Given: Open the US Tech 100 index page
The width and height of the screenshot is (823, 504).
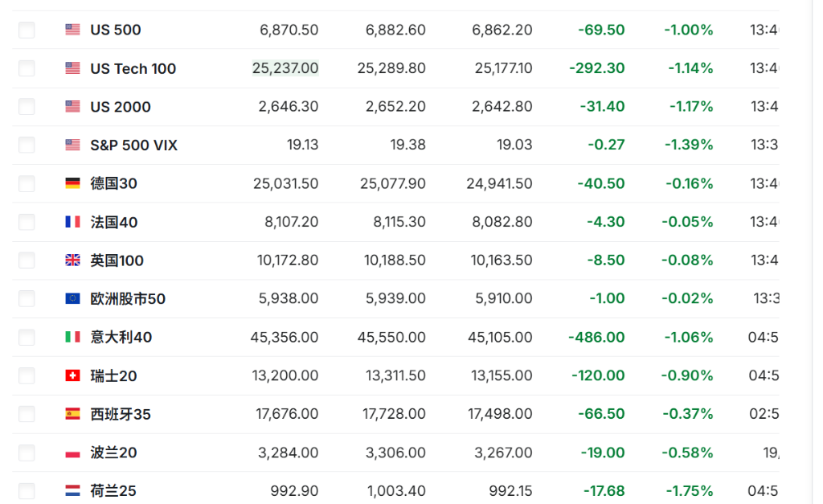Looking at the screenshot, I should click(x=133, y=68).
